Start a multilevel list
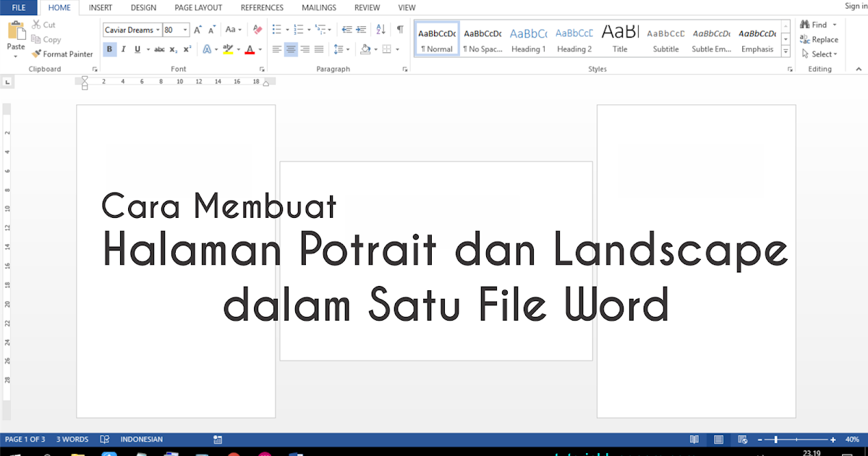Viewport: 868px width, 456px height. tap(320, 30)
